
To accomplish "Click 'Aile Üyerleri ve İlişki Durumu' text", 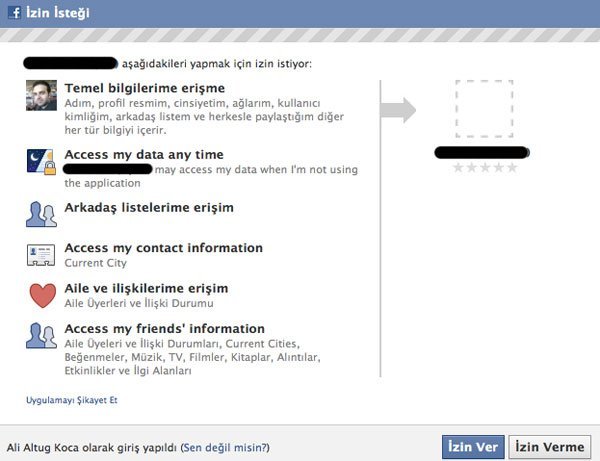I will (x=139, y=303).
